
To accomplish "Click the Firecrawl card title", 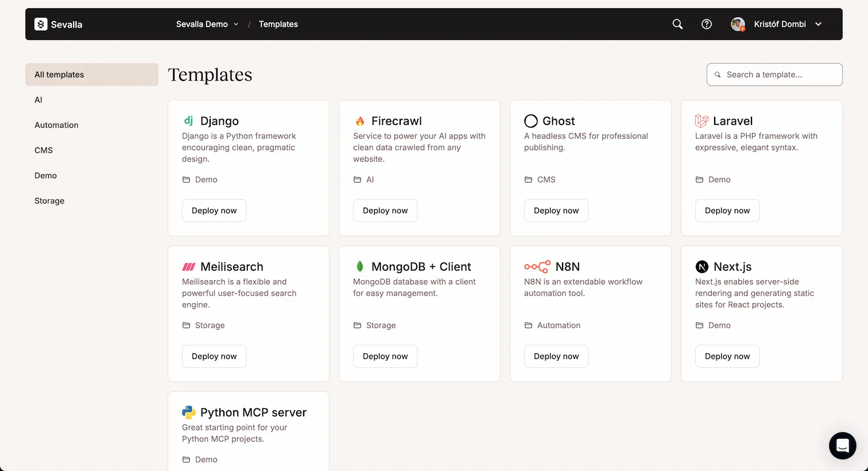I will 397,121.
